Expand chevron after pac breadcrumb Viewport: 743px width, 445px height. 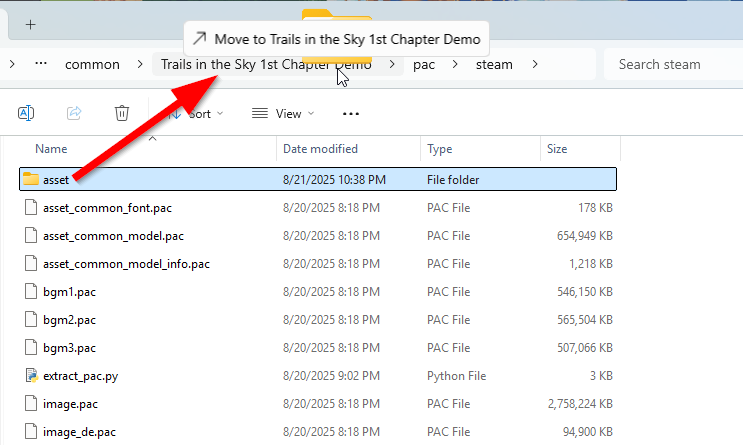pyautogui.click(x=455, y=64)
